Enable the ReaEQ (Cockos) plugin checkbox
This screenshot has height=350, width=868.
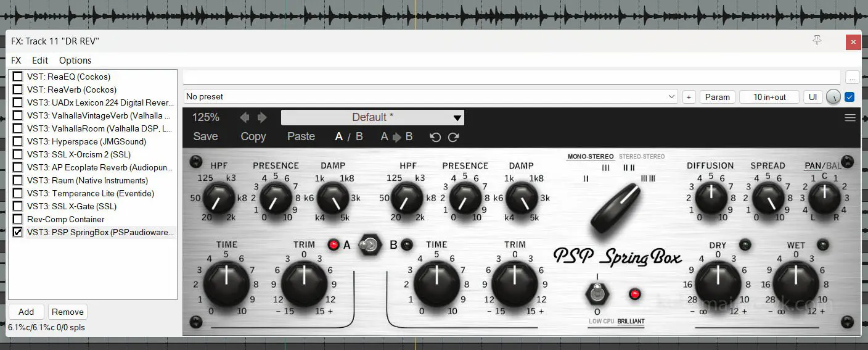click(18, 77)
